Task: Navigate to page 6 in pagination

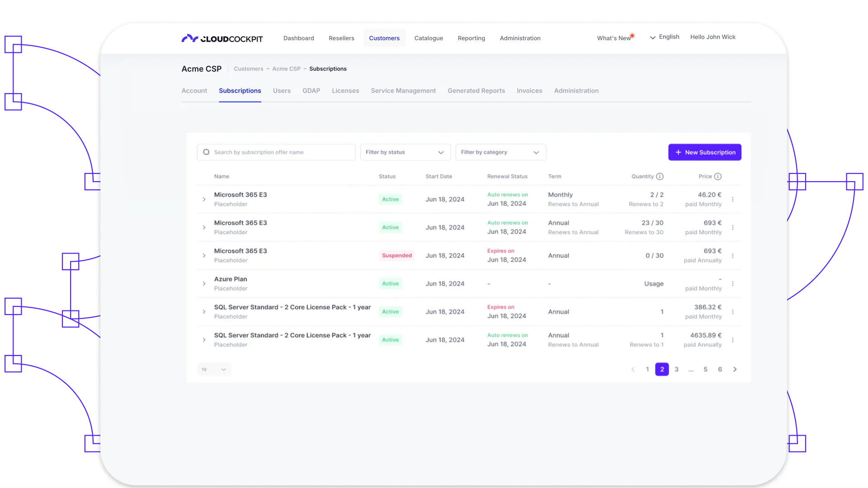Action: pyautogui.click(x=720, y=369)
